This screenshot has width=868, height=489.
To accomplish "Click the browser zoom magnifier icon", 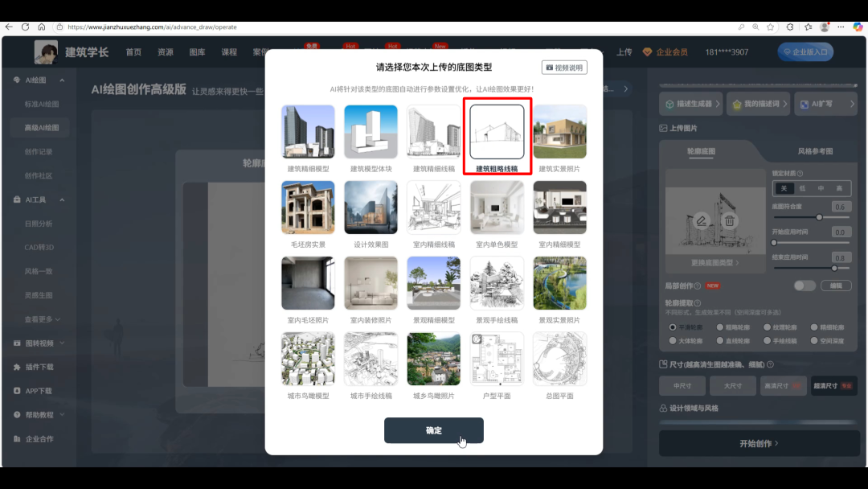I will [755, 27].
